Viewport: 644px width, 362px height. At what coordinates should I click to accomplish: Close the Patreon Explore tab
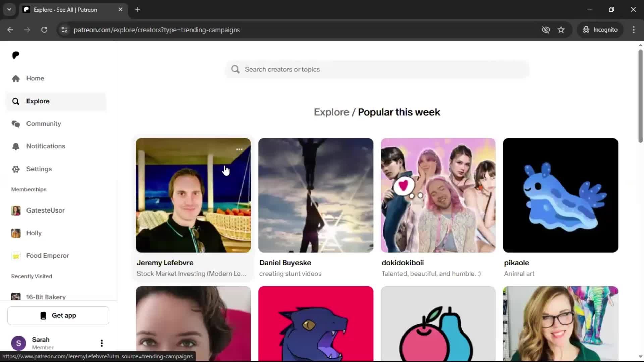(x=120, y=10)
